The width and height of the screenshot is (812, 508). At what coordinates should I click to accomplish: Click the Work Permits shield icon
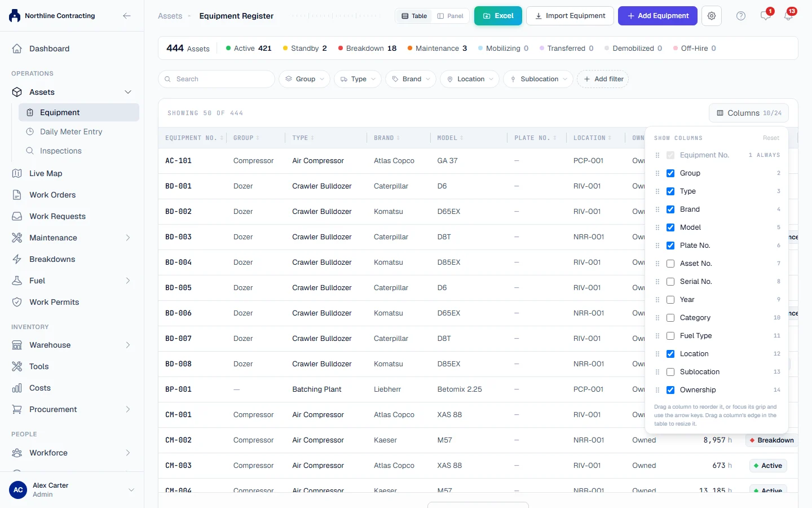click(17, 302)
